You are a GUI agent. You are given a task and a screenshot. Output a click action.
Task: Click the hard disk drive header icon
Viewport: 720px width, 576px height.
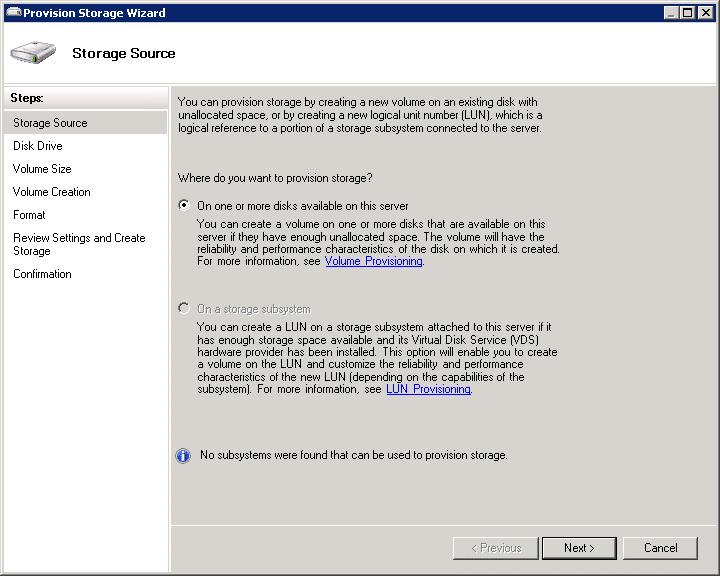[33, 52]
